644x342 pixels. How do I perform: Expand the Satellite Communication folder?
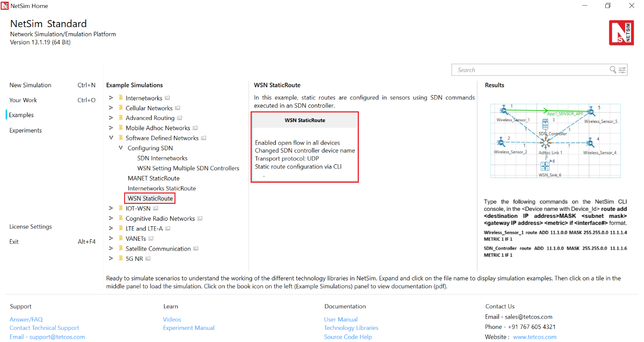tap(111, 249)
